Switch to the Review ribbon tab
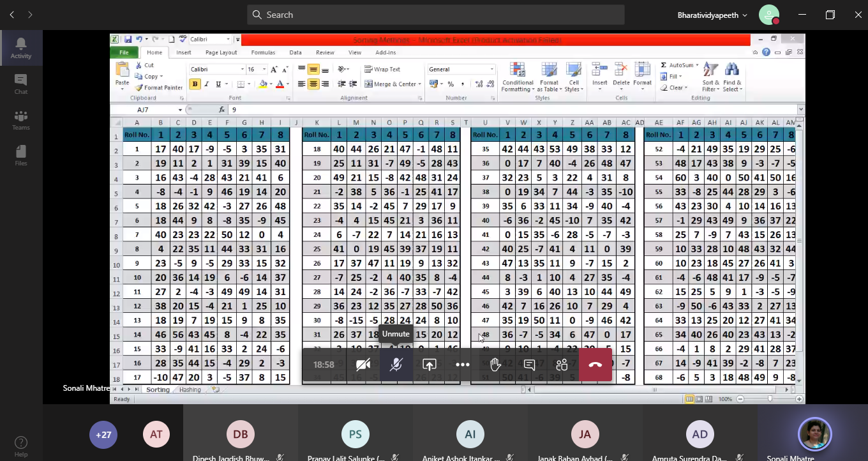The height and width of the screenshot is (461, 868). click(x=325, y=52)
